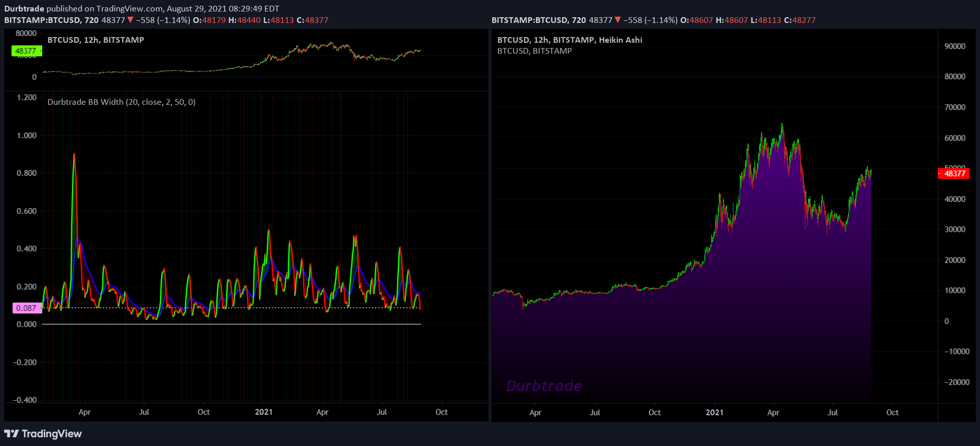The height and width of the screenshot is (446, 980).
Task: Click the red down arrow in right header
Action: tap(618, 20)
